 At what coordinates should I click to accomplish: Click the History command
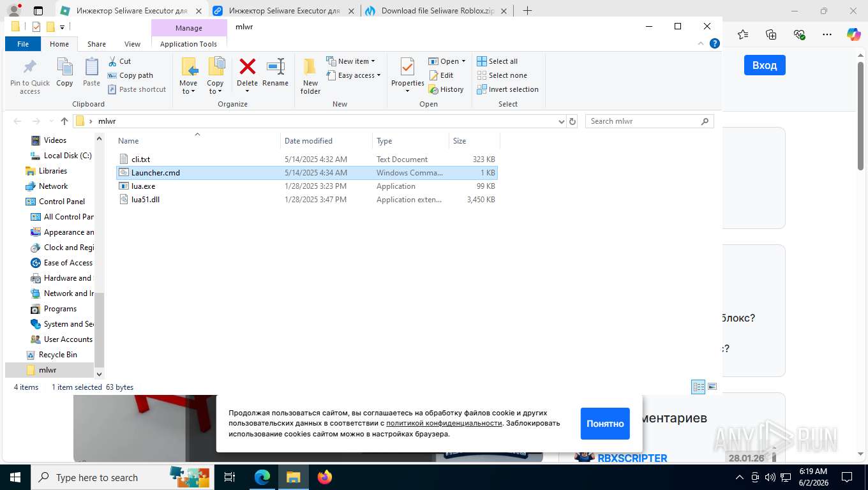(x=446, y=89)
